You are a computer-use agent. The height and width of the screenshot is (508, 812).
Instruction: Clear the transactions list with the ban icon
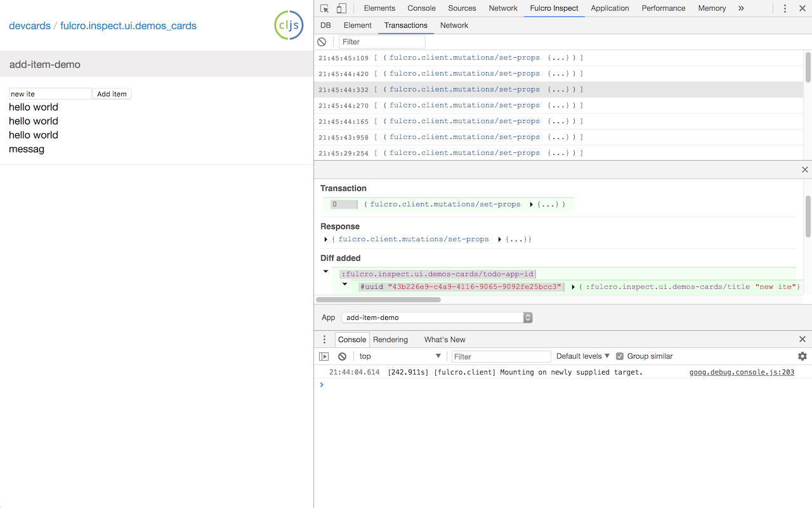[x=322, y=42]
